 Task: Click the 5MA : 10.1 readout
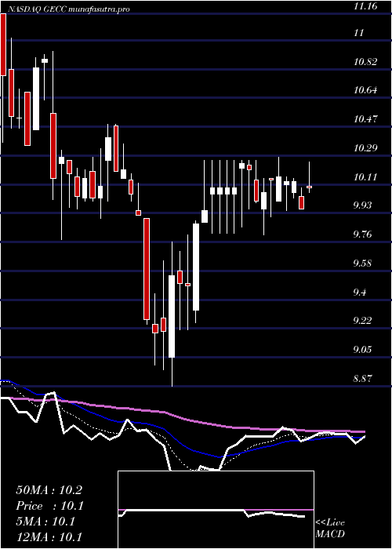(x=45, y=522)
